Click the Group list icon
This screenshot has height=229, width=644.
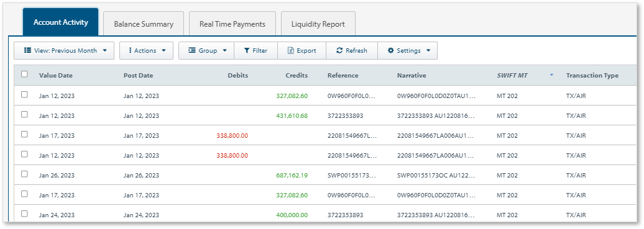pyautogui.click(x=192, y=50)
